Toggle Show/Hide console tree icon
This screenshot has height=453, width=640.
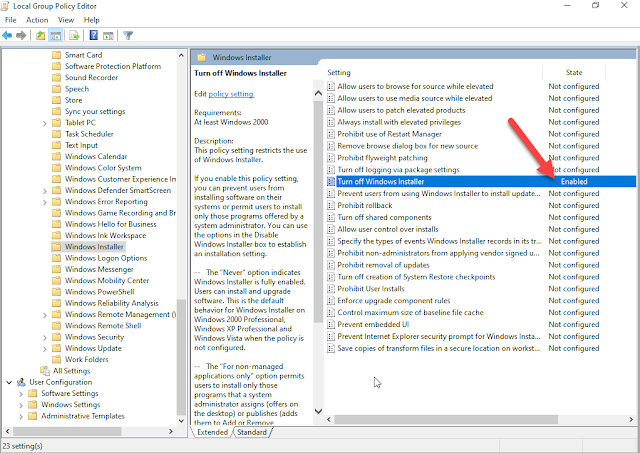[x=55, y=36]
